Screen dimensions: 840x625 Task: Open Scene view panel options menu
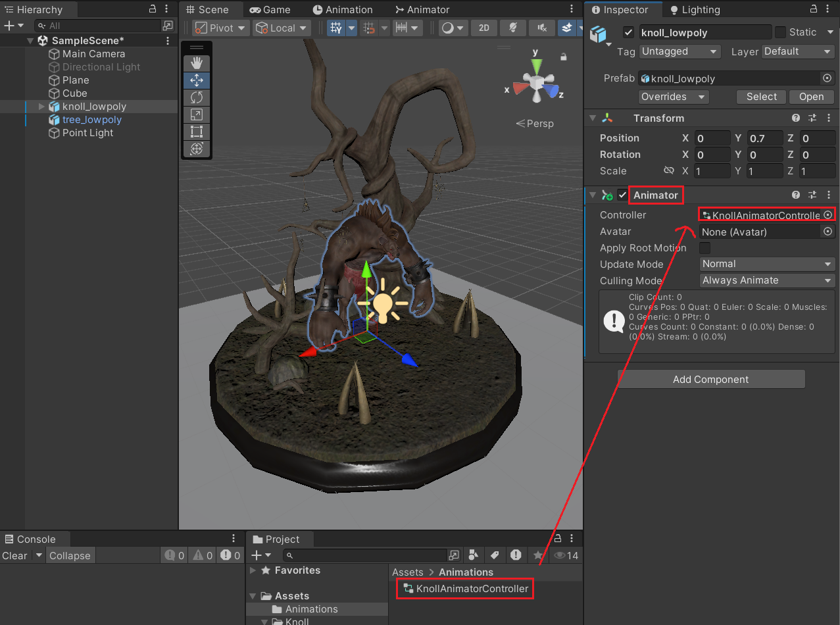point(572,10)
